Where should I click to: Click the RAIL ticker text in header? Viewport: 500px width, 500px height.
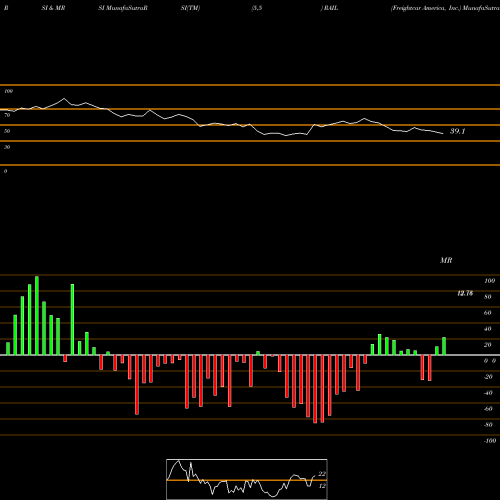coord(330,8)
